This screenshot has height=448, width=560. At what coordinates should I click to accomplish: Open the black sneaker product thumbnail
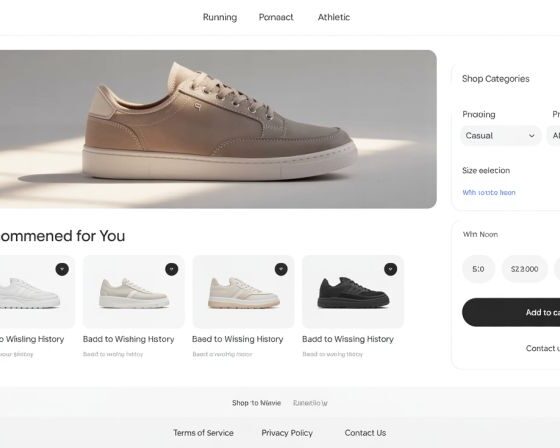[353, 292]
